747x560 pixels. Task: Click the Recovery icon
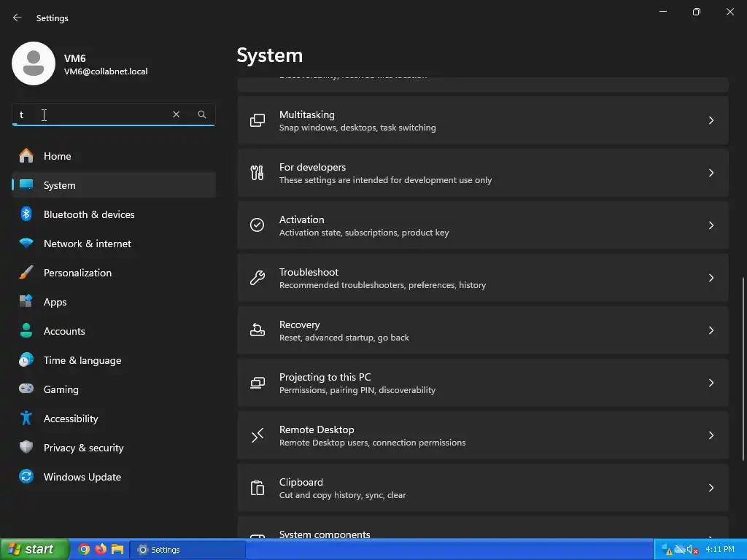258,330
